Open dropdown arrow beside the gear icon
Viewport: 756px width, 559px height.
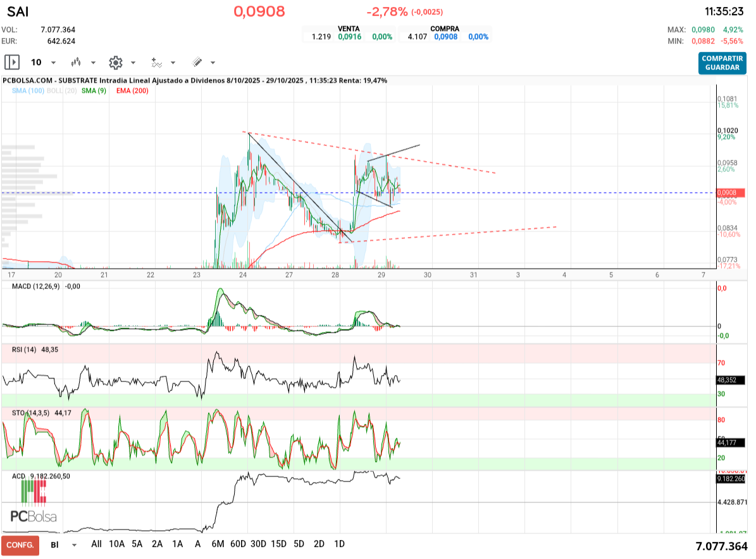[x=133, y=63]
